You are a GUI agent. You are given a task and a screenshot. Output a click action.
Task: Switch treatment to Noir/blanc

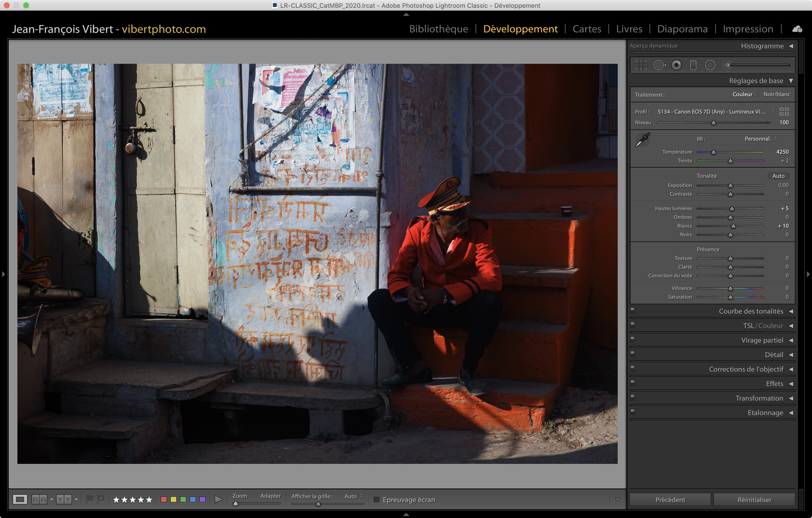tap(776, 94)
